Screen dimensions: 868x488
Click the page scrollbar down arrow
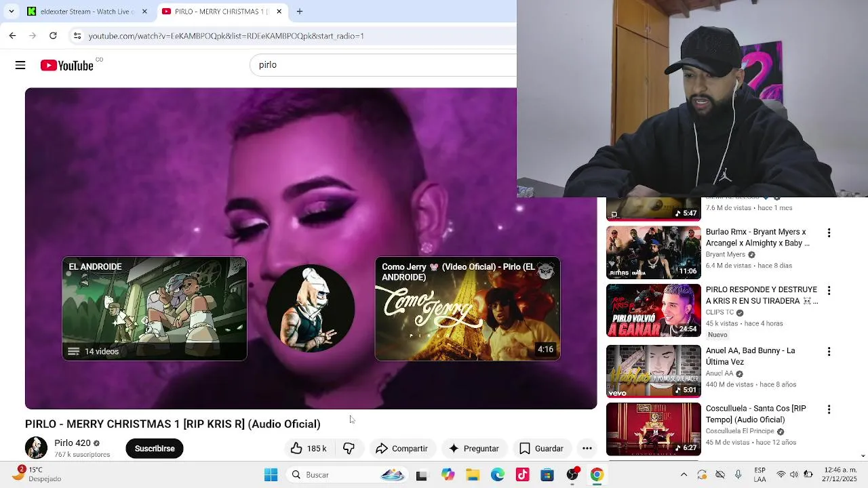pyautogui.click(x=863, y=456)
